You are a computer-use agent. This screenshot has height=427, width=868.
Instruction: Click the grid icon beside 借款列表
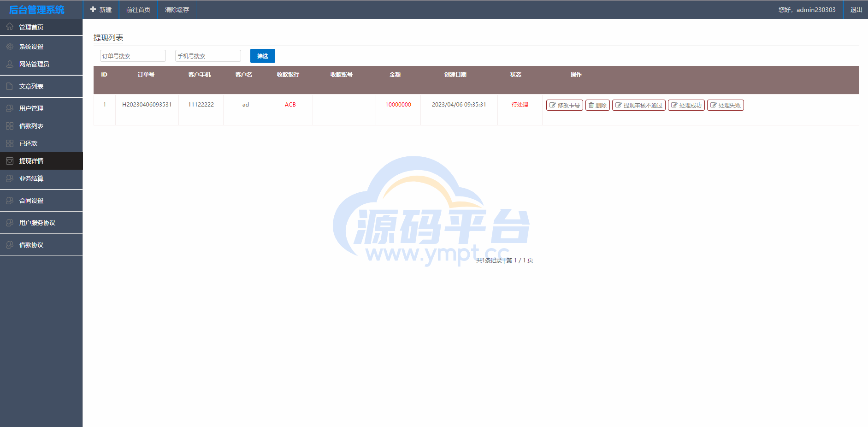coord(10,126)
